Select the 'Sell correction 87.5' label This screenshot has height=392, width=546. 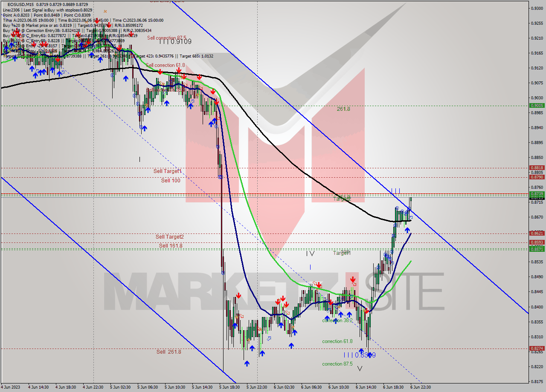coord(167,38)
